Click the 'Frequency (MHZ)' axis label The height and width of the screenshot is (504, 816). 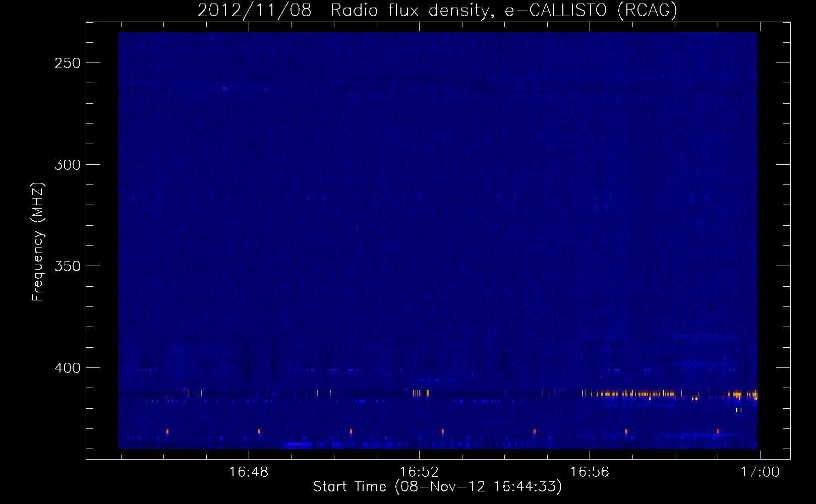[38, 242]
